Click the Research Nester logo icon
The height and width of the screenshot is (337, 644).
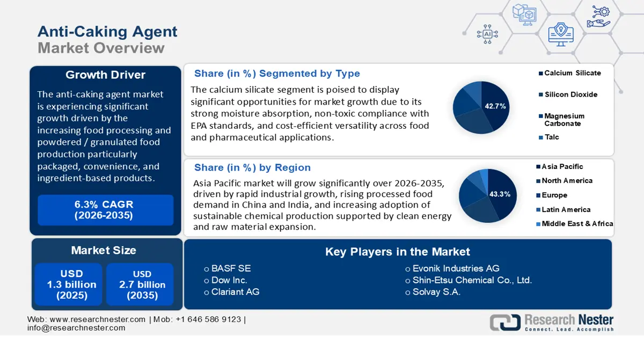[504, 321]
